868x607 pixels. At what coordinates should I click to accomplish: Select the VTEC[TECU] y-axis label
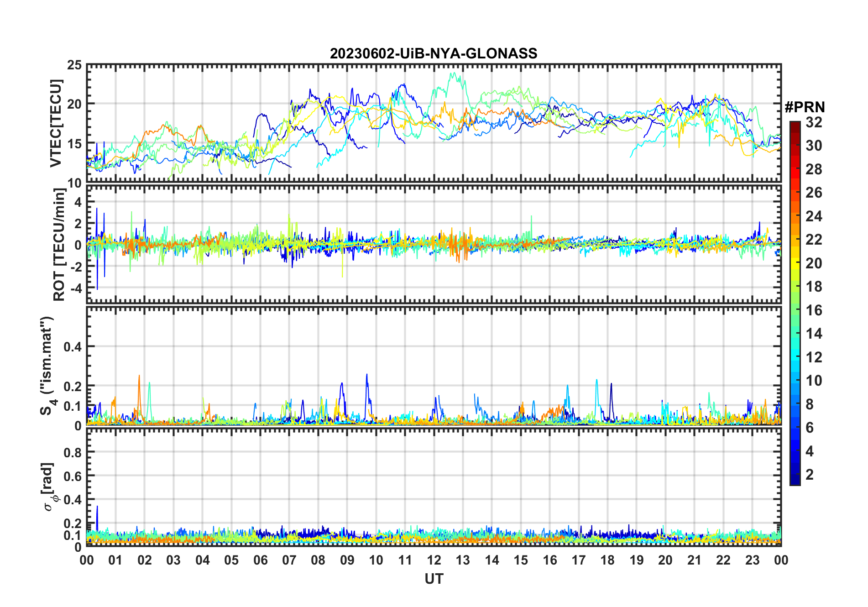point(56,124)
